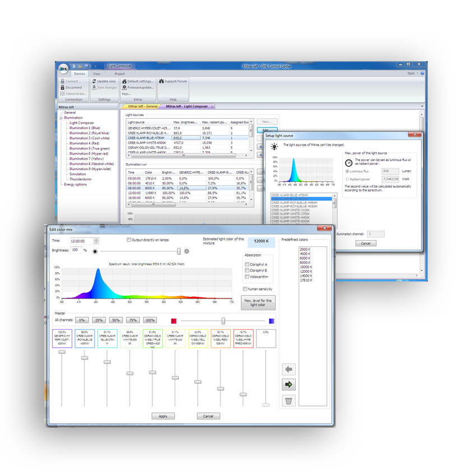
Task: Click the Support Forum binoculars icon
Action: (x=161, y=81)
